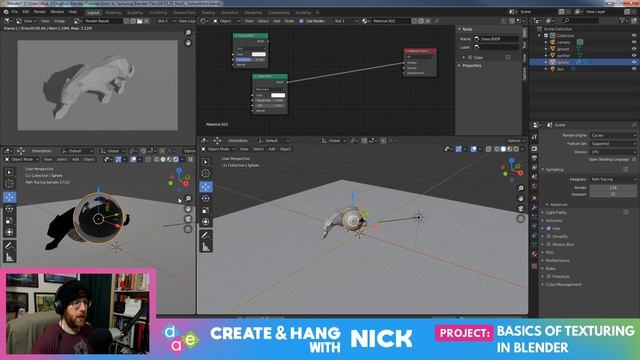
Task: Switch large viewport to rendered shading
Action: [x=516, y=149]
